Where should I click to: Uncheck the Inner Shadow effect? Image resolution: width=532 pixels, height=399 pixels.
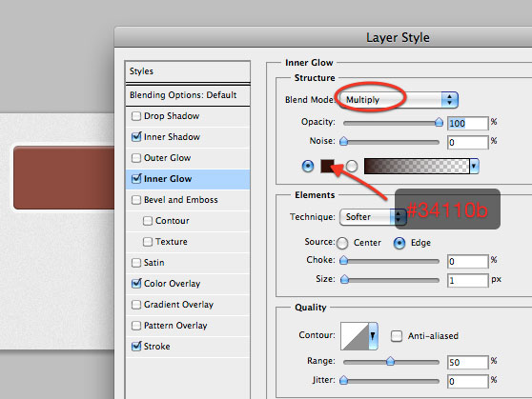136,137
